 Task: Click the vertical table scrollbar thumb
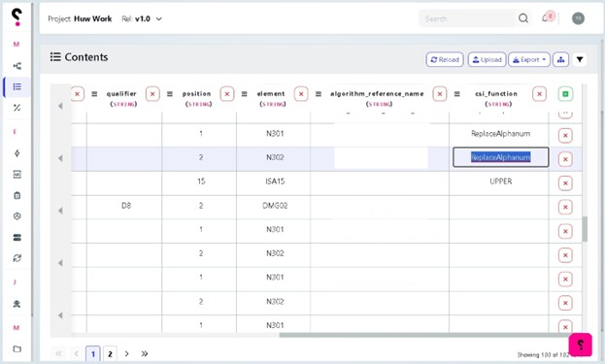(585, 229)
